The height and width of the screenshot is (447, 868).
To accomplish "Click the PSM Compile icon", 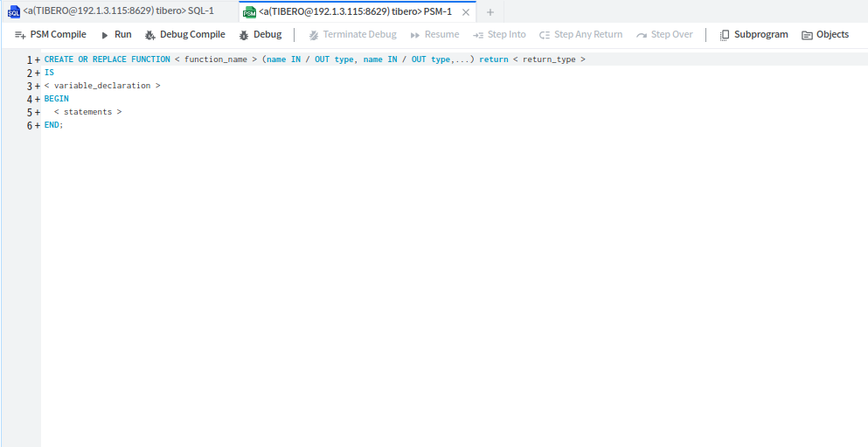I will (20, 35).
